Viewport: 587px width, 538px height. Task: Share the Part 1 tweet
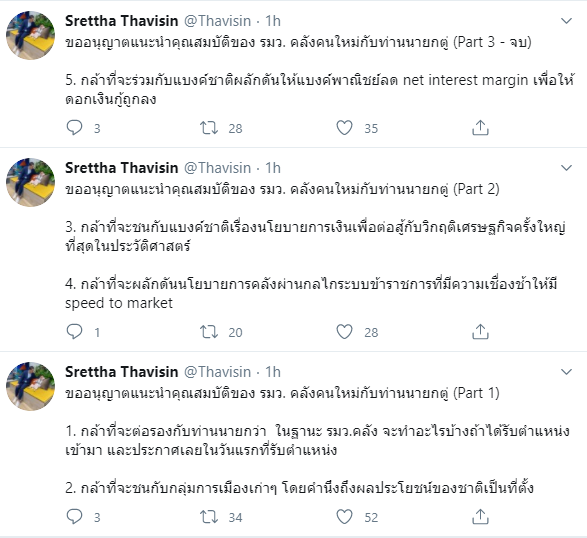pyautogui.click(x=480, y=517)
